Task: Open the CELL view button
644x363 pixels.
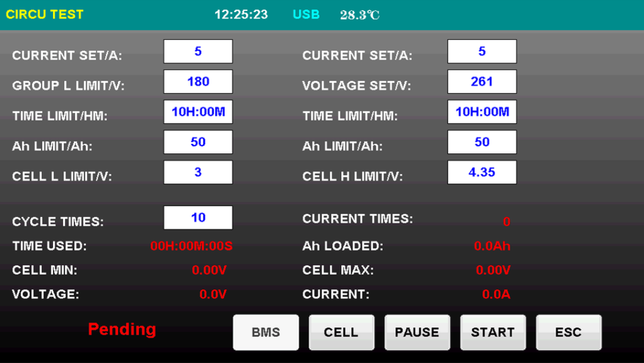Action: coord(341,333)
